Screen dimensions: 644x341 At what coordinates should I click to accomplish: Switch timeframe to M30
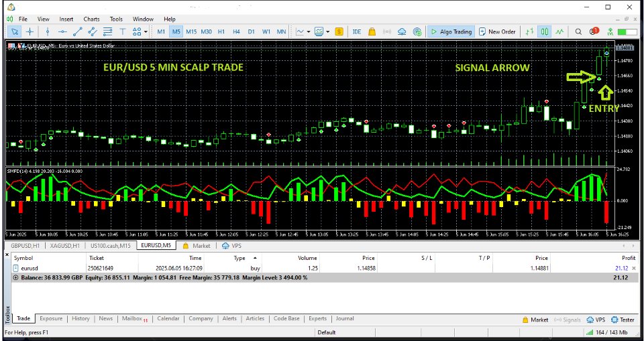coord(206,31)
